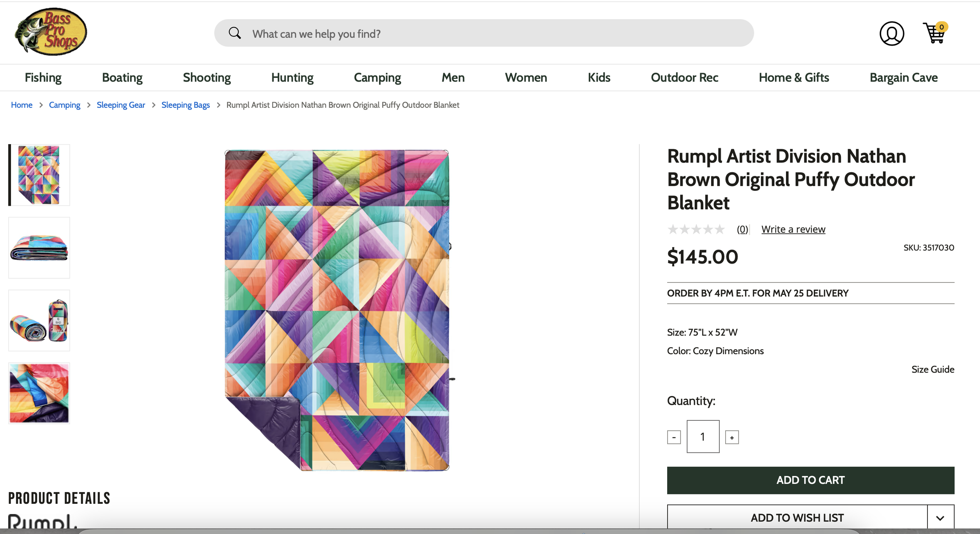Select the rolled blanket with stuff sack thumbnail
Screen dimensions: 980x534
(x=39, y=320)
